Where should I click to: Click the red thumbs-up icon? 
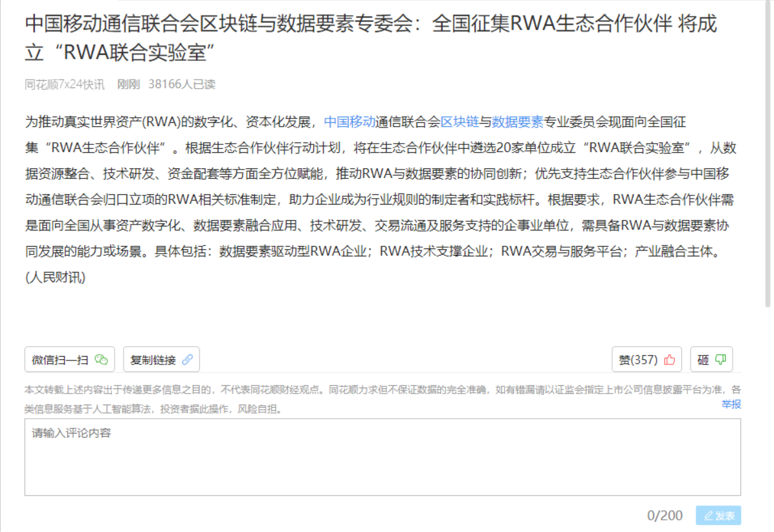click(670, 360)
